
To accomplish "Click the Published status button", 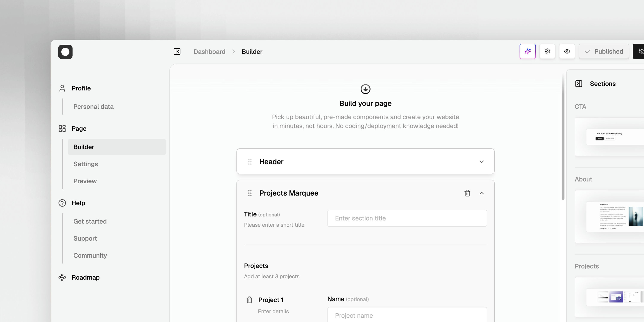I will [604, 52].
